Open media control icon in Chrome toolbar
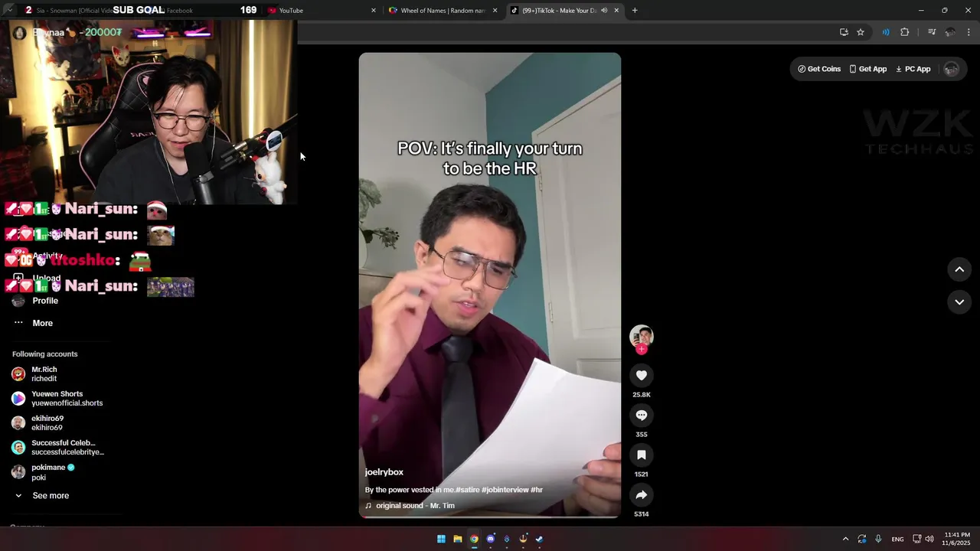Screen dimensions: 980x551 932,32
